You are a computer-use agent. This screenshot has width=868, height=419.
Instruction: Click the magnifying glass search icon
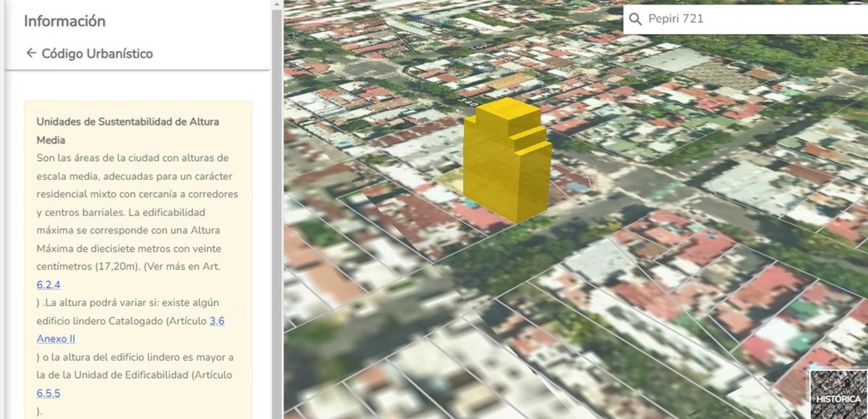click(x=636, y=19)
